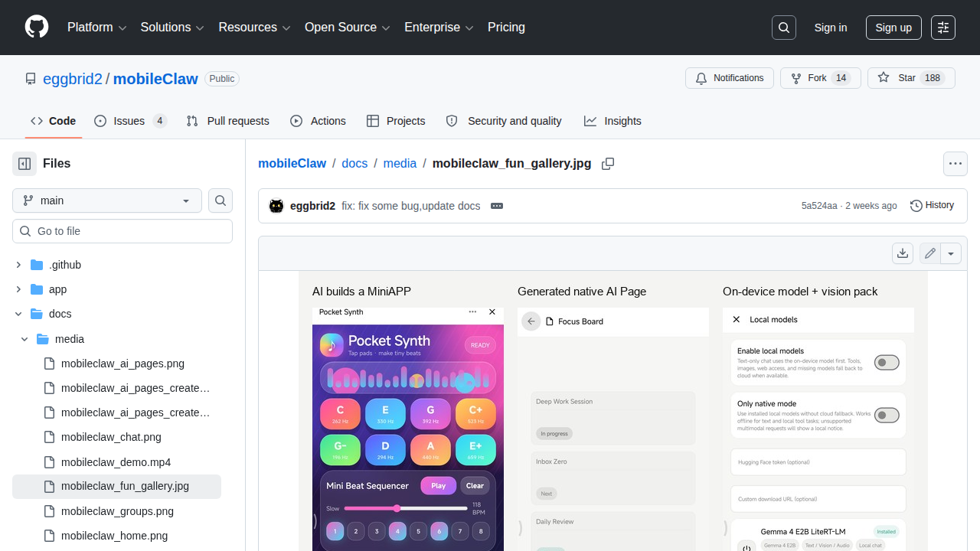Search this repository's files magnifier button
The height and width of the screenshot is (551, 980).
[220, 201]
